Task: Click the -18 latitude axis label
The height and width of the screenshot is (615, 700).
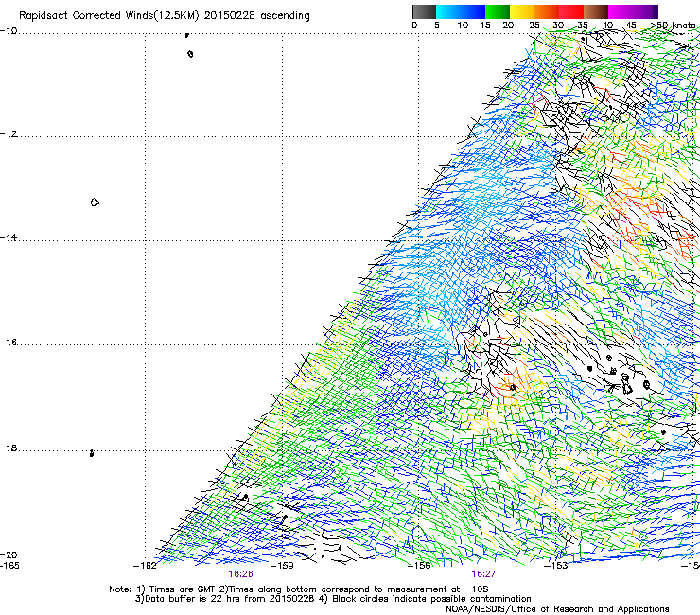Action: coord(9,448)
